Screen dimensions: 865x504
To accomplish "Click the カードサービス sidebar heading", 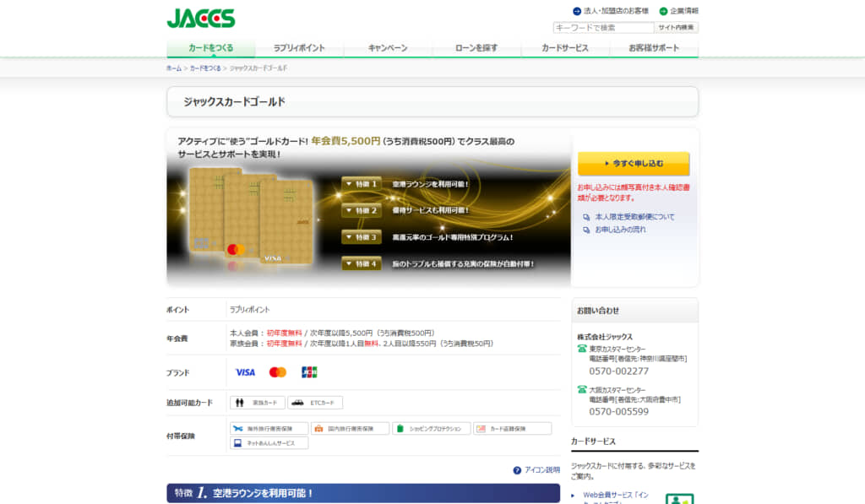I will pos(593,442).
